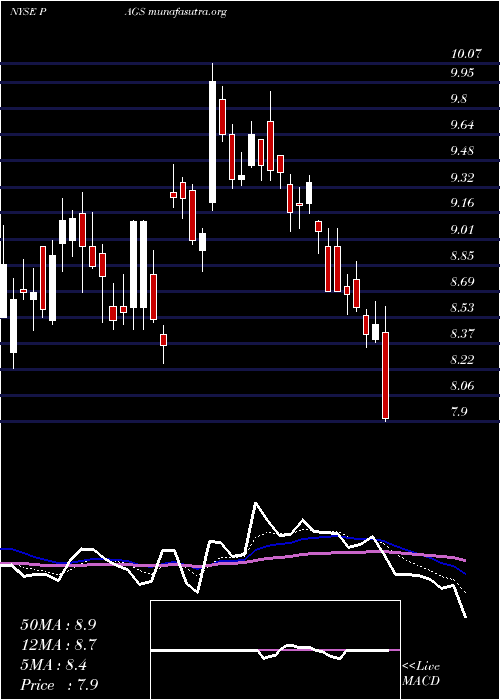Click the <<Live MACD label
This screenshot has width=500, height=700.
click(x=421, y=673)
